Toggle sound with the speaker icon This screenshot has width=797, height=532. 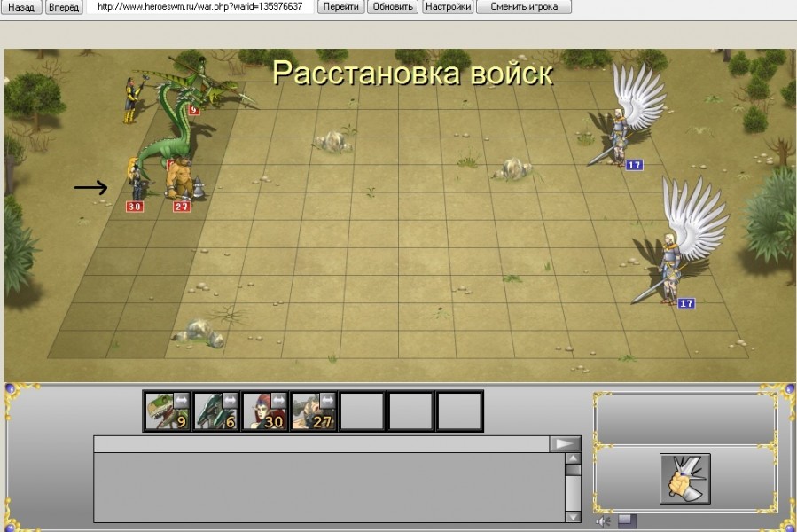(604, 521)
